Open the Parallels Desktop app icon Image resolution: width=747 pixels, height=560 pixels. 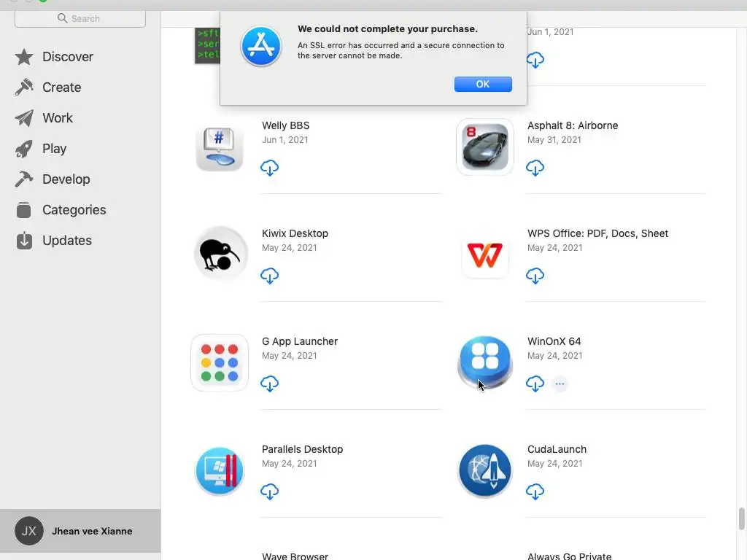click(x=220, y=471)
